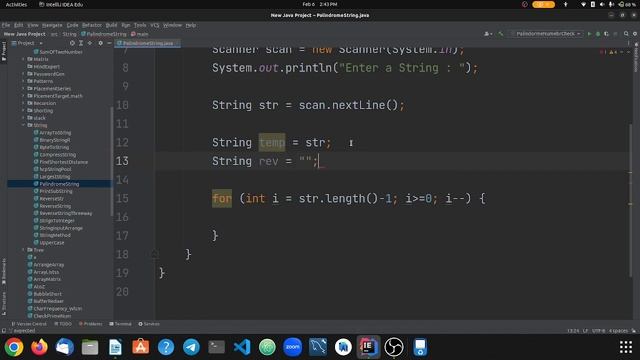The image size is (640, 360).
Task: Open Activities overview
Action: [16, 4]
